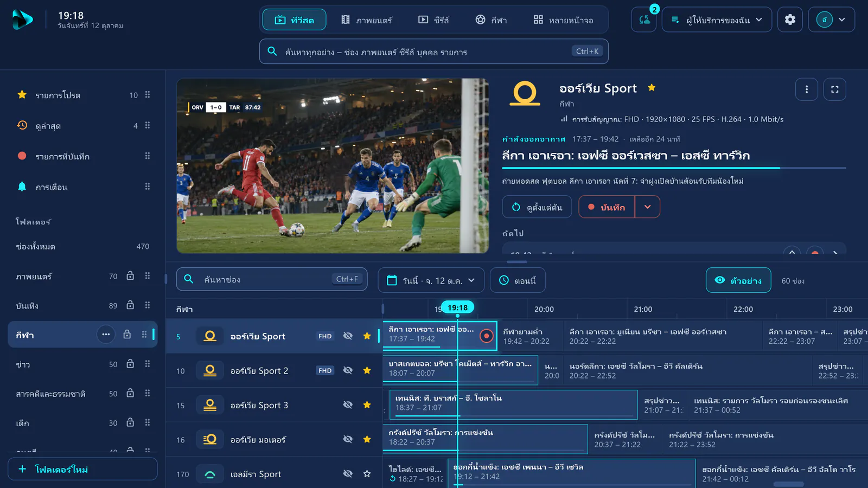
Task: Open the user profile dropdown
Action: tap(832, 20)
